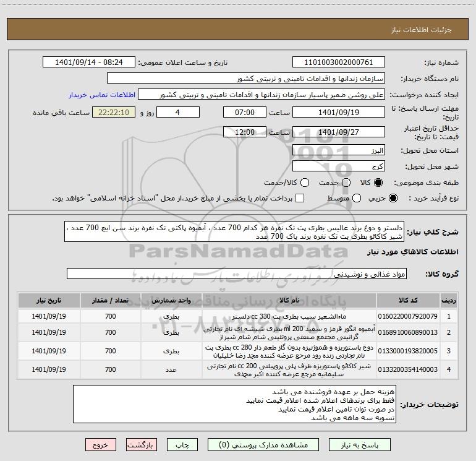476x461 pixels.
Task: Click the کد کالا column header
Action: 408,300
